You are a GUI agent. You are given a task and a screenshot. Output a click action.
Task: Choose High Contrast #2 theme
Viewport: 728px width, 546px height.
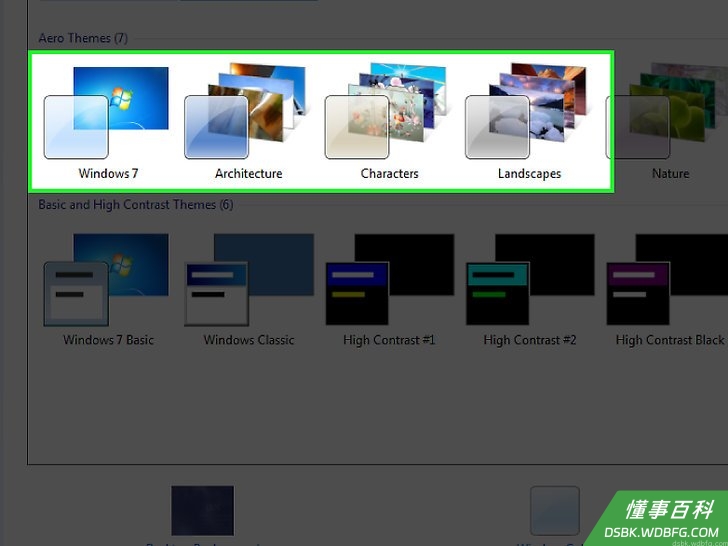(x=530, y=290)
